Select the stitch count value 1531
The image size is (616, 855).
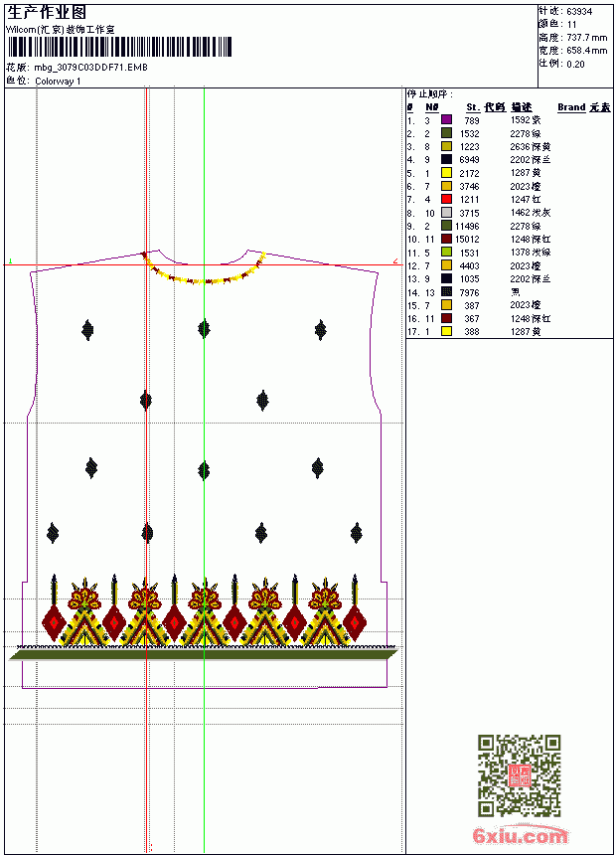coord(469,253)
